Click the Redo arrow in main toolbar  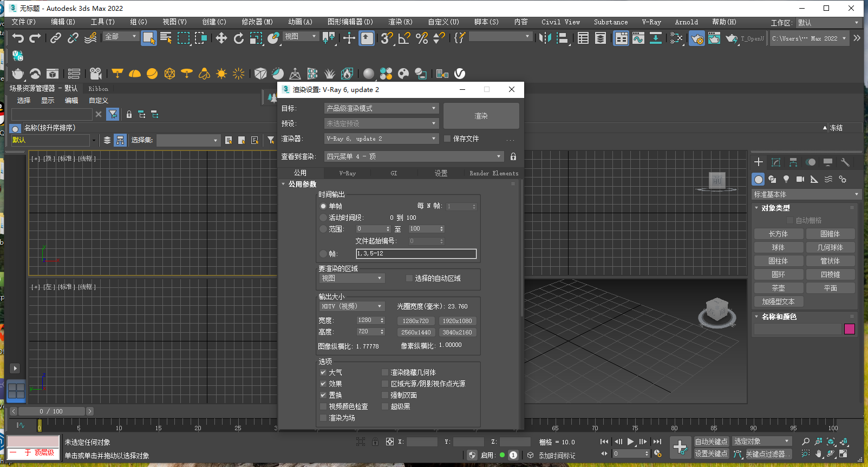pos(35,38)
